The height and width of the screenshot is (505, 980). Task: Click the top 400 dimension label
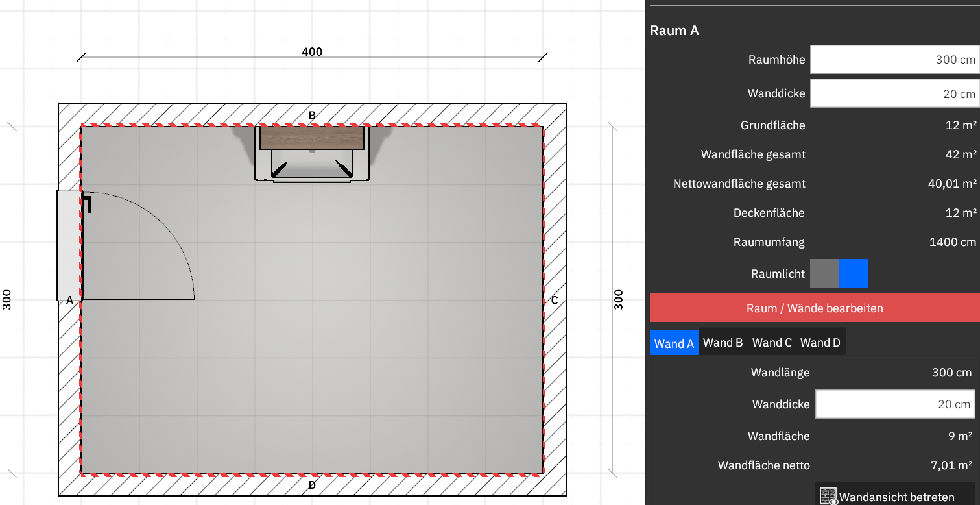[312, 51]
